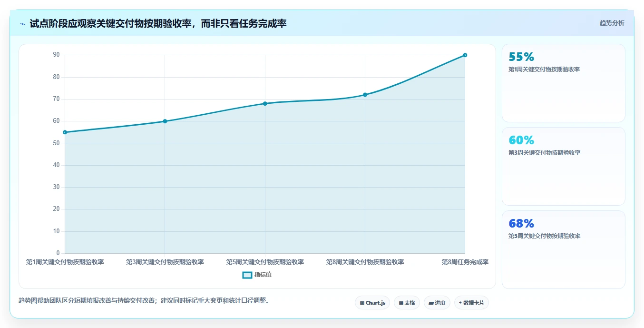Click the 表格 pill button

(407, 303)
